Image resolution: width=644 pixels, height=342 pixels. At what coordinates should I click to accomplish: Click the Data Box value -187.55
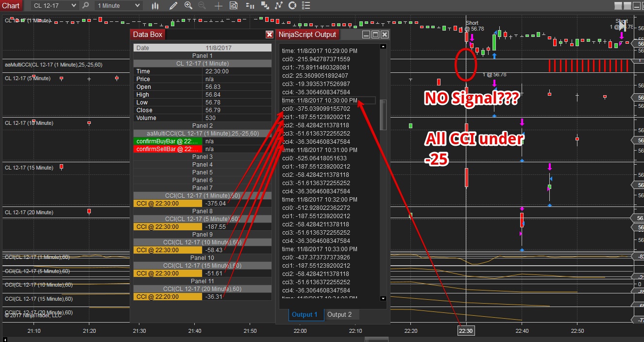(x=216, y=226)
